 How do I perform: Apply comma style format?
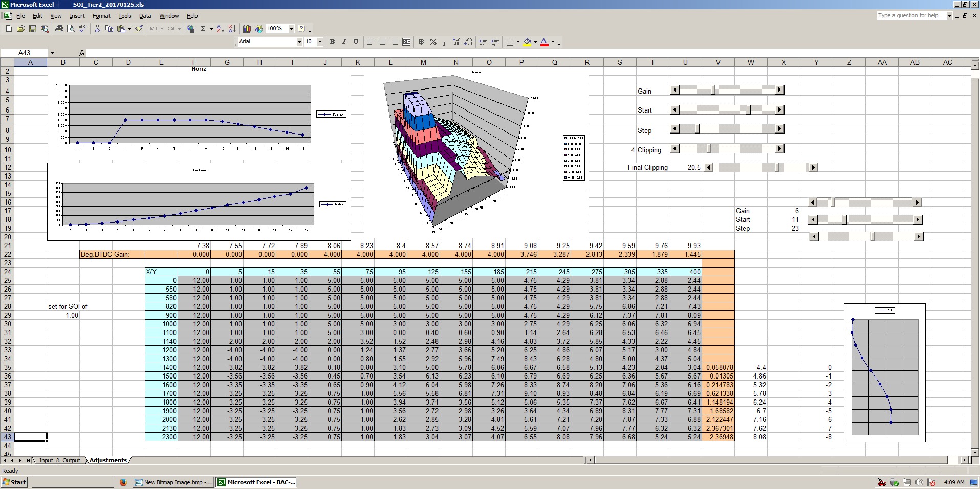(x=445, y=42)
